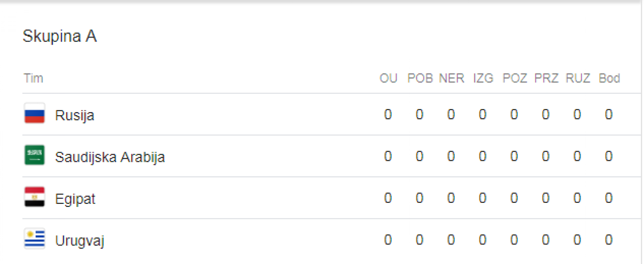The image size is (644, 264).
Task: Select the Egipat team name
Action: click(x=75, y=199)
